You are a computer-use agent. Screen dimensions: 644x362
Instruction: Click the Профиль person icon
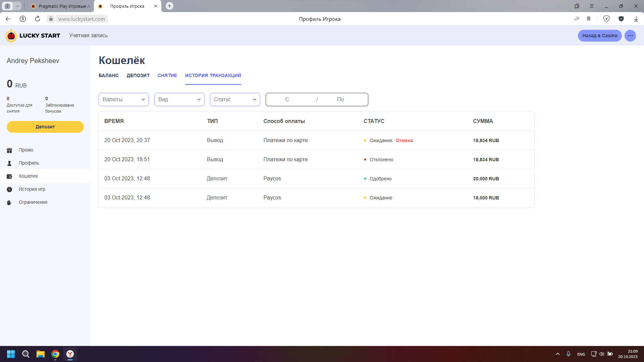9,163
